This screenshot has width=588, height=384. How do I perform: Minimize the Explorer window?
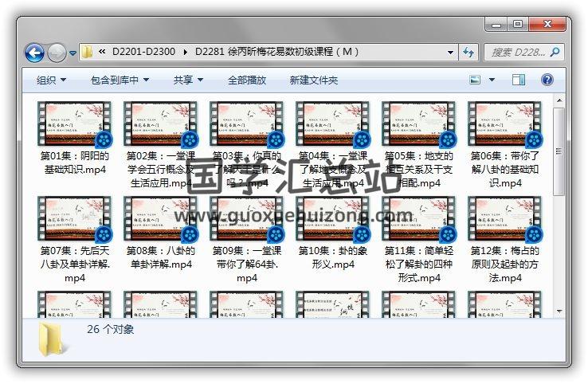coord(496,25)
